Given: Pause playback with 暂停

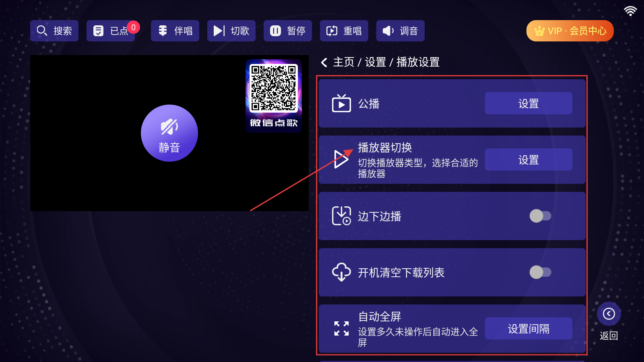Looking at the screenshot, I should [288, 31].
